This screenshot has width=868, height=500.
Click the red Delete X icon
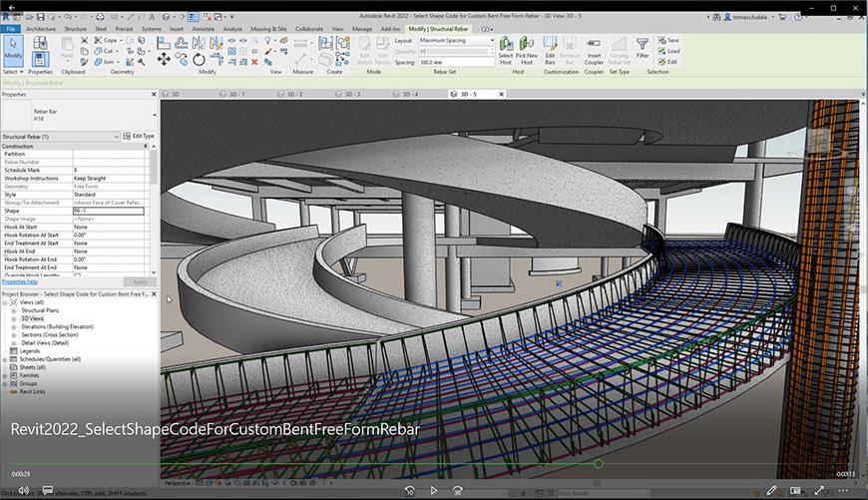click(254, 62)
